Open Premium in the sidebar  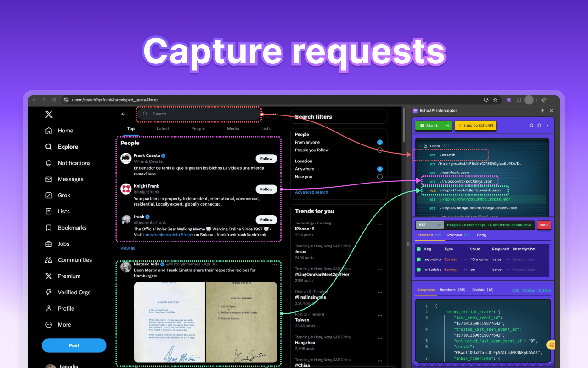point(63,276)
